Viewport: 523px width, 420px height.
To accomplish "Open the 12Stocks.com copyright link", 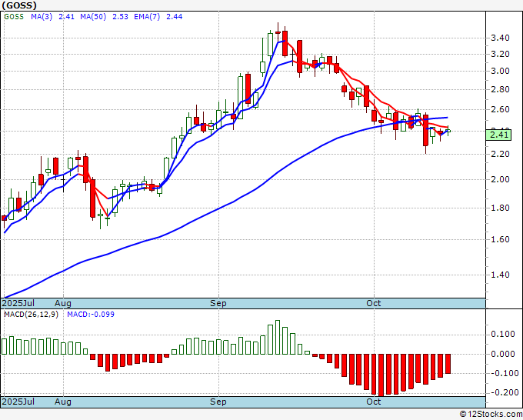I will click(491, 415).
